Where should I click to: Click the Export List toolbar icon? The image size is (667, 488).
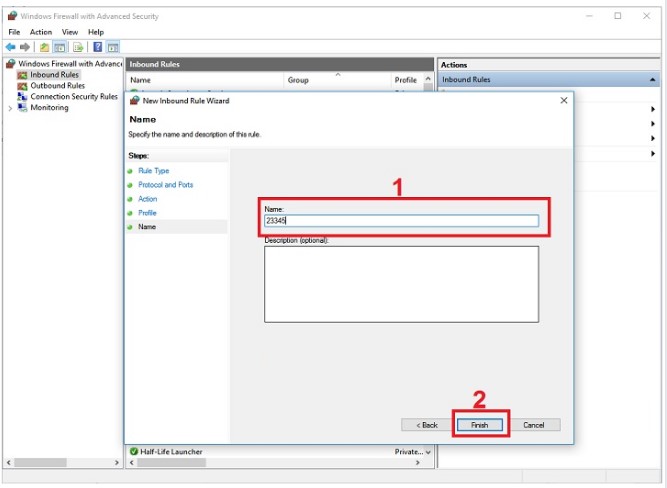click(77, 47)
